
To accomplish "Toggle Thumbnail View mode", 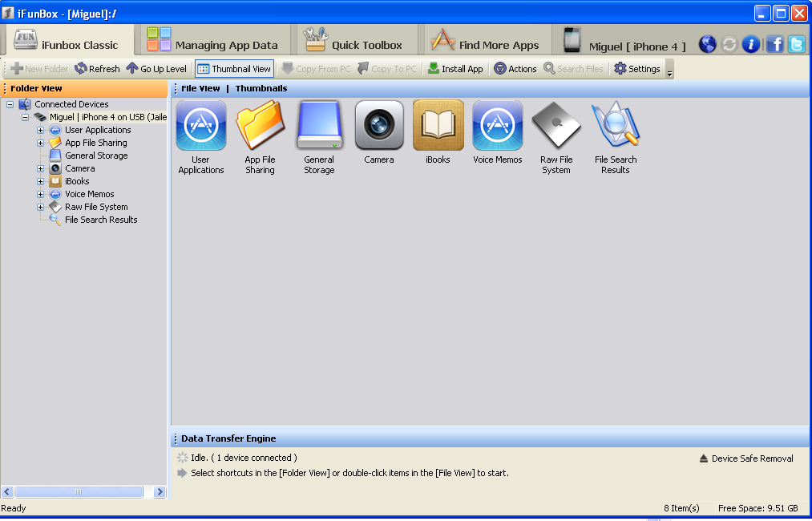I will (234, 68).
